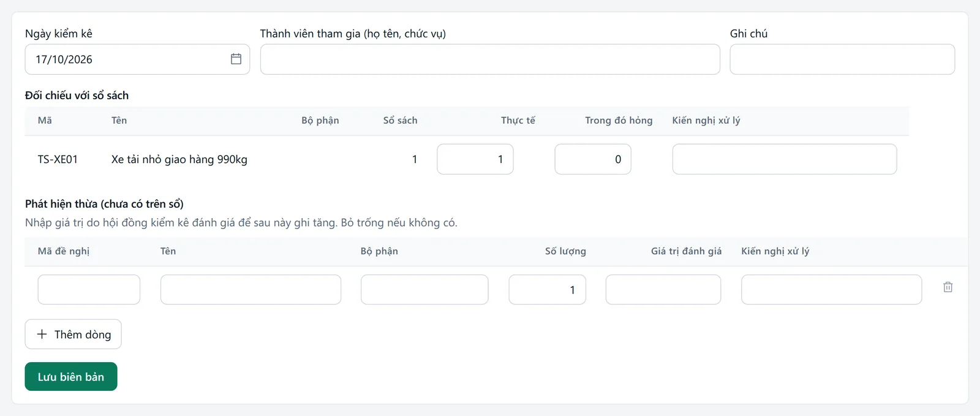Click the Xe tải nhỏ giao hàng 990kg row
980x416 pixels.
point(467,159)
